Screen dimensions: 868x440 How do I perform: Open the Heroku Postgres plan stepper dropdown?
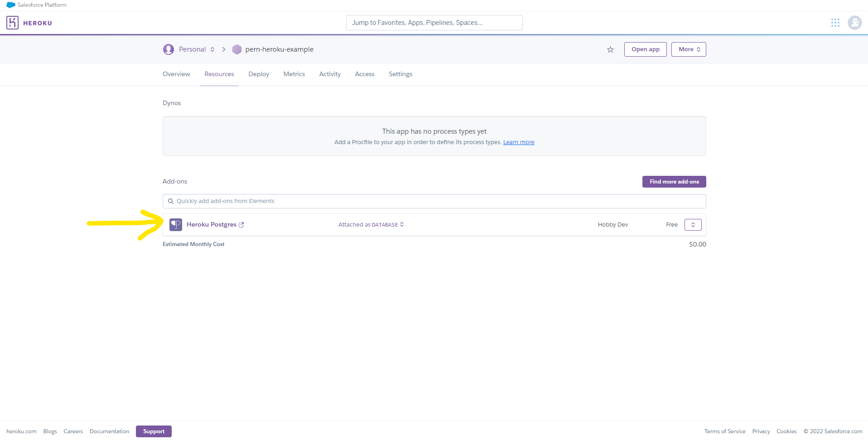[x=693, y=224]
